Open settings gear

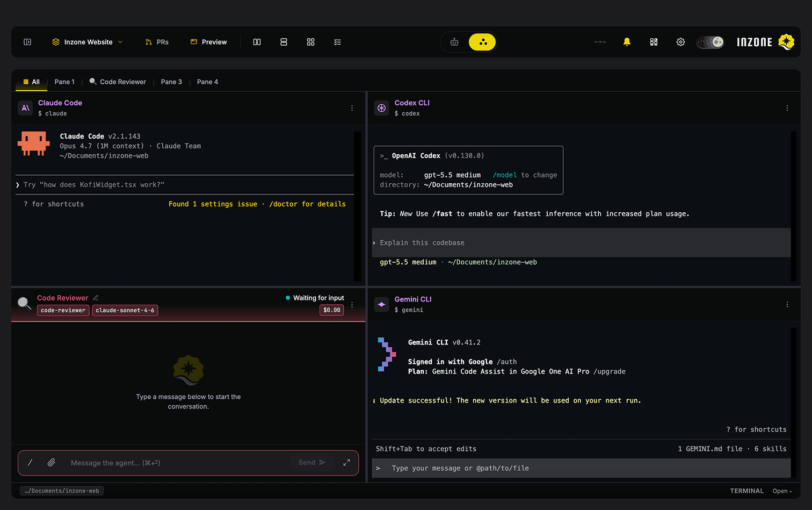(680, 42)
